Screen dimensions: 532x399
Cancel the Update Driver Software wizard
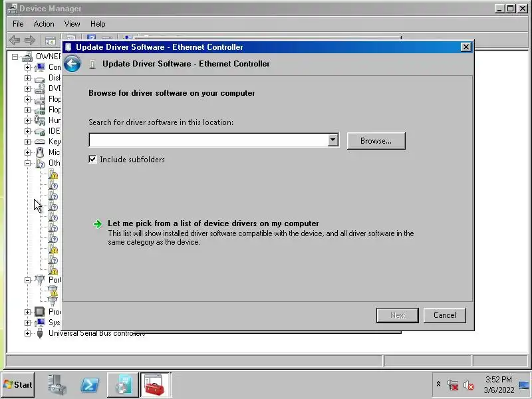coord(444,315)
